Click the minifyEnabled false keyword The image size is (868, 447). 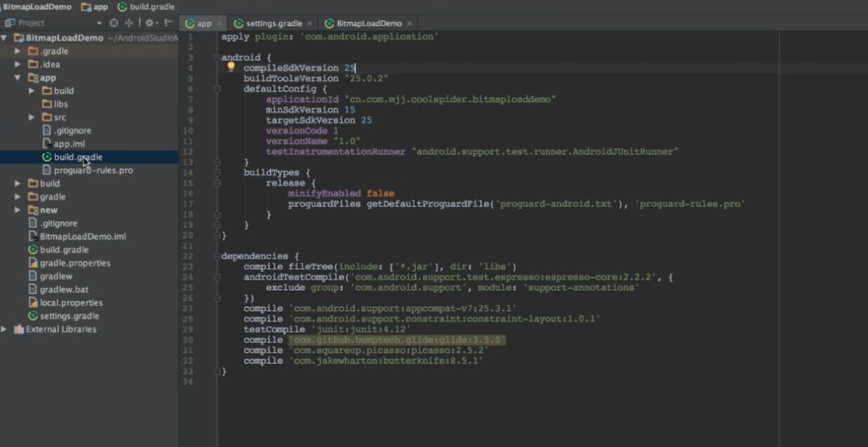[x=381, y=193]
